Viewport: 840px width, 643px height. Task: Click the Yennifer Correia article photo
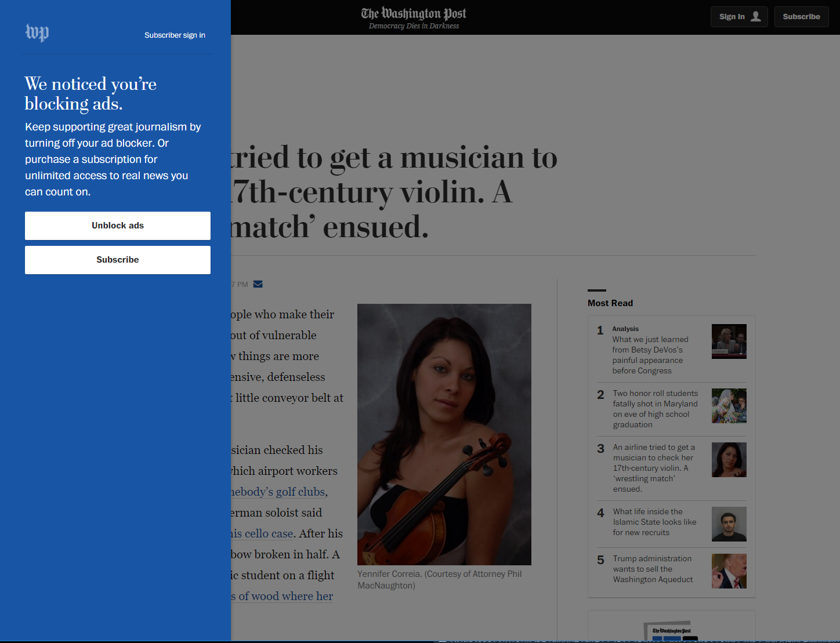(444, 434)
